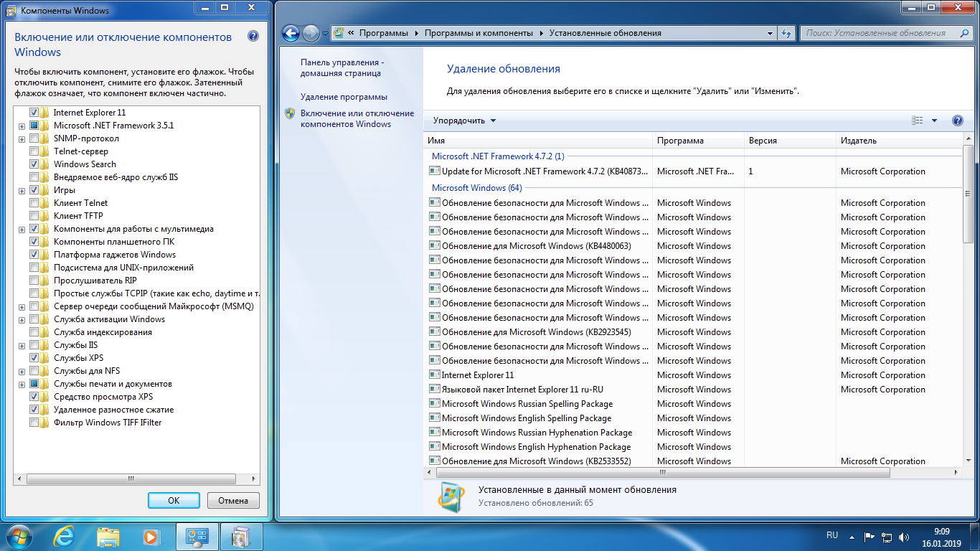
Task: Click Программы и компоненты breadcrumb
Action: (x=479, y=33)
